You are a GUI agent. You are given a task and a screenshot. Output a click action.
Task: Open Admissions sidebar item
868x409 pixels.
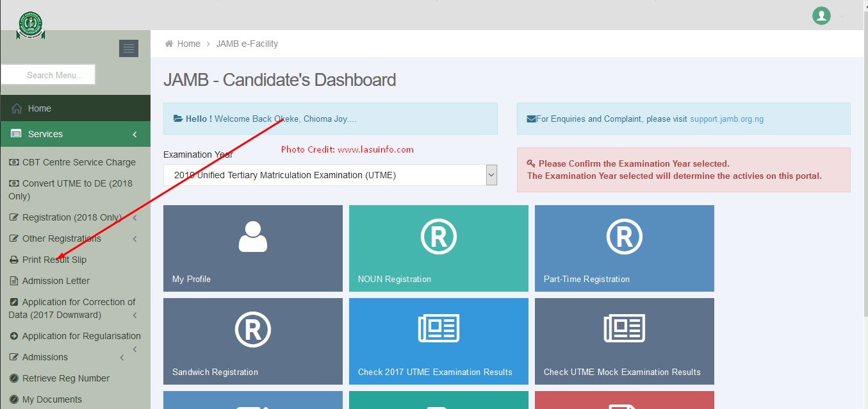(x=45, y=357)
